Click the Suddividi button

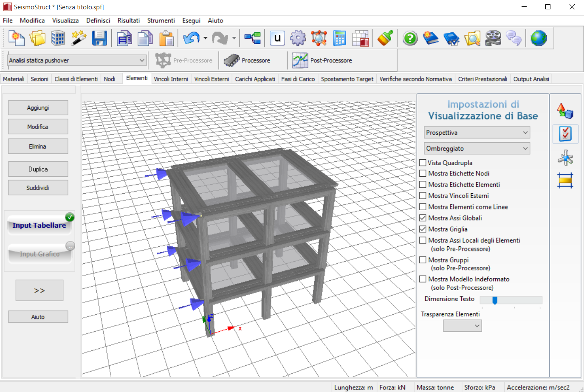pyautogui.click(x=38, y=188)
